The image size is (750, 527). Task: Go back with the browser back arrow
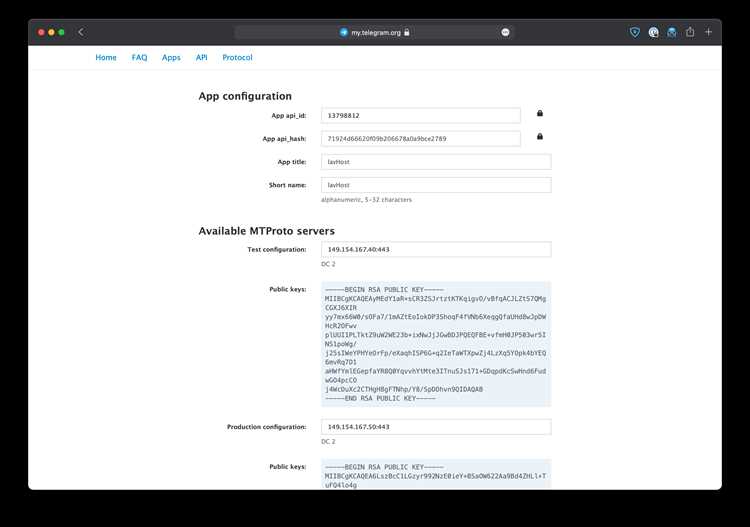[81, 32]
